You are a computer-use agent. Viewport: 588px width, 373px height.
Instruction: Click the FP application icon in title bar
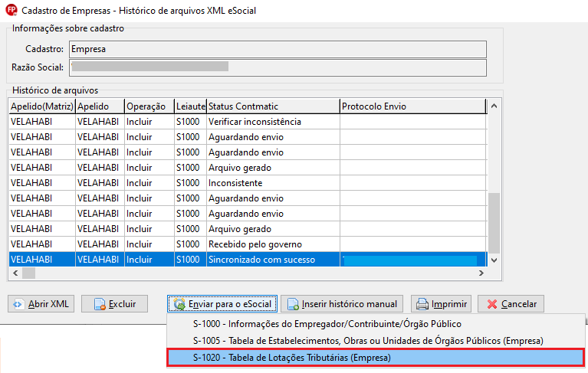pos(11,10)
